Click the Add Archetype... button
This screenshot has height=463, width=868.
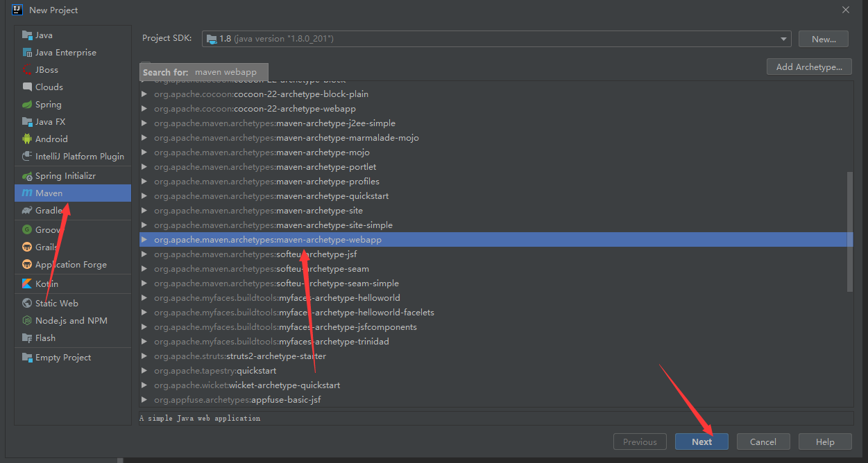click(809, 67)
